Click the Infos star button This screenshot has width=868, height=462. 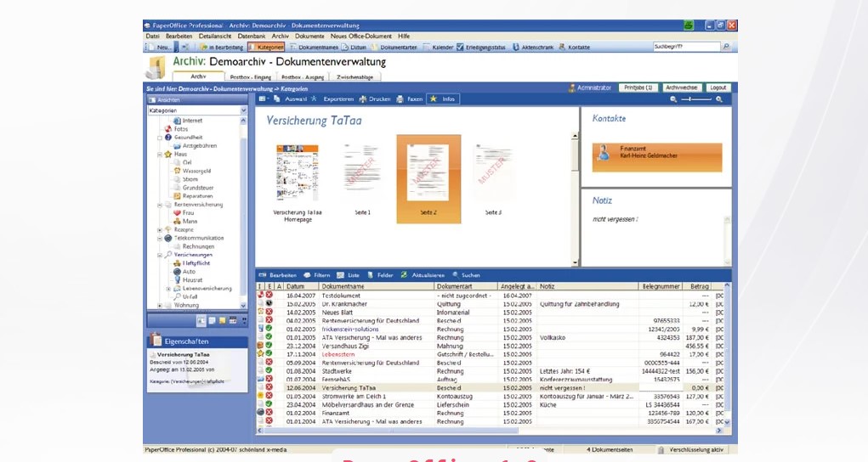coord(442,99)
